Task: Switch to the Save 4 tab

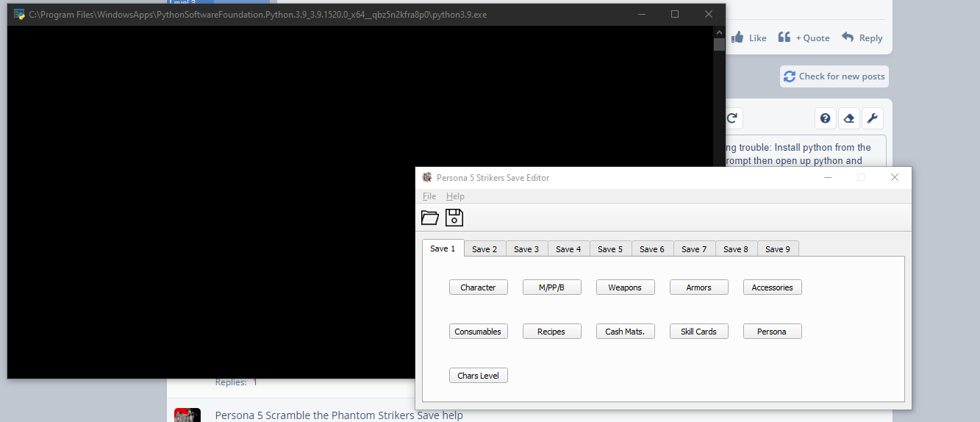Action: [x=568, y=249]
